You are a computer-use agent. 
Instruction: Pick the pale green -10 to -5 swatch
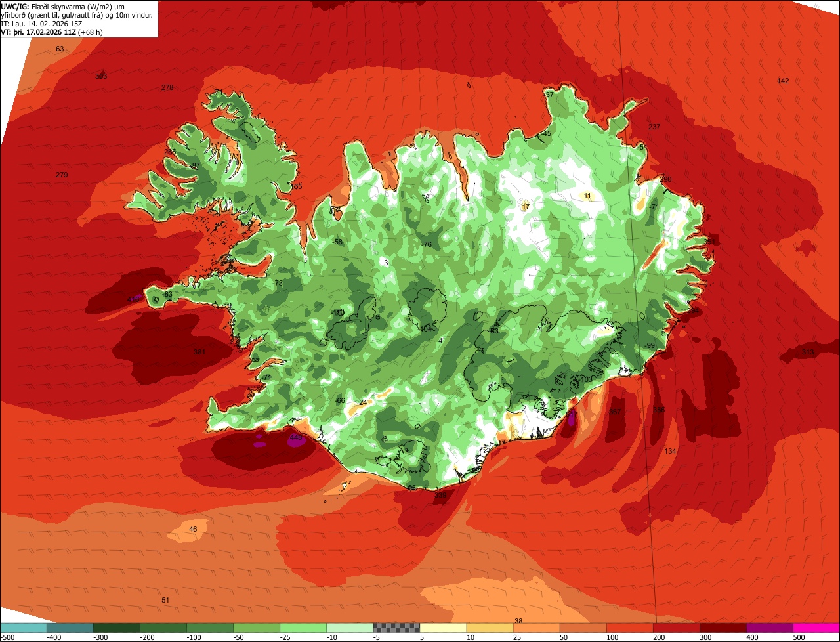[x=350, y=628]
